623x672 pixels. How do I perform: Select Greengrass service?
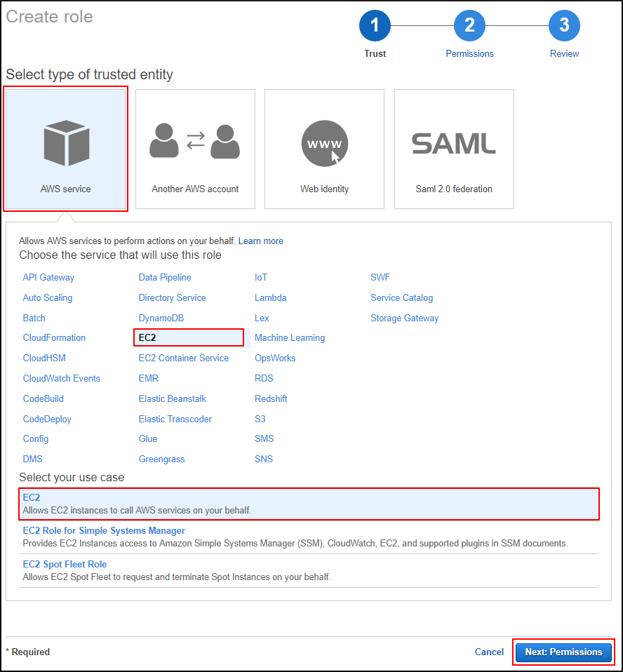tap(161, 459)
